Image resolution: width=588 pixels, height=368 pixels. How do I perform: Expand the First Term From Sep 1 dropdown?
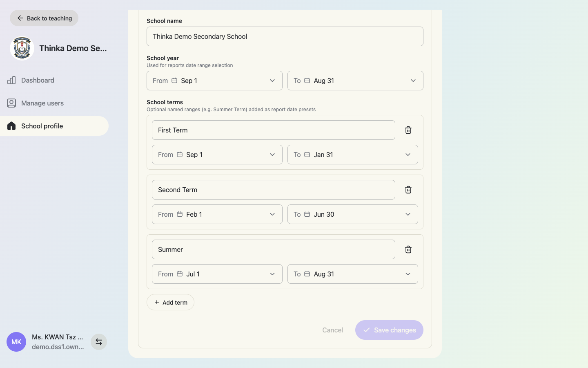[x=217, y=155]
